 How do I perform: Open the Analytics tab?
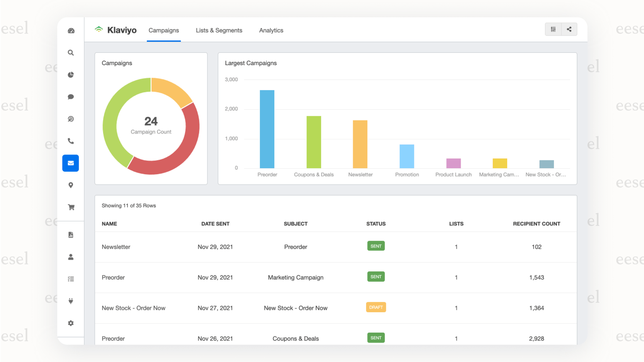pyautogui.click(x=271, y=30)
